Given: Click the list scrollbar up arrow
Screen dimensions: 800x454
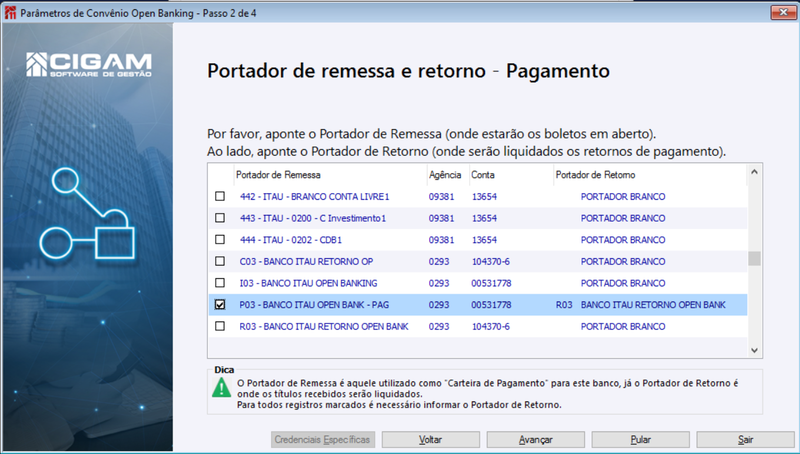Looking at the screenshot, I should [755, 172].
